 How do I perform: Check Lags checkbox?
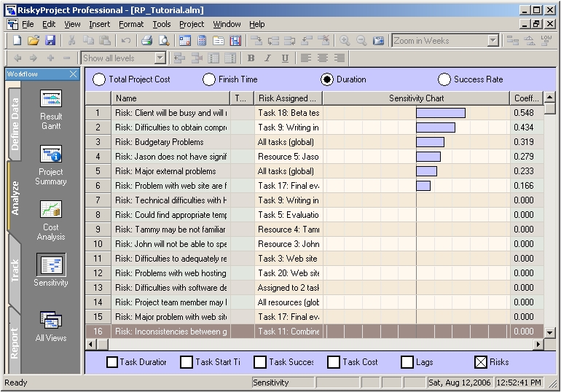tap(407, 362)
